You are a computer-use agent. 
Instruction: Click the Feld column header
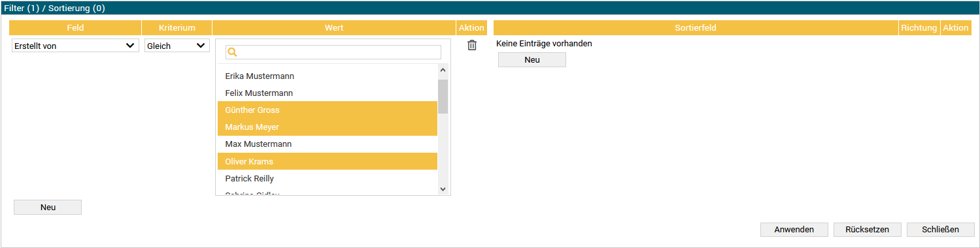[x=75, y=28]
